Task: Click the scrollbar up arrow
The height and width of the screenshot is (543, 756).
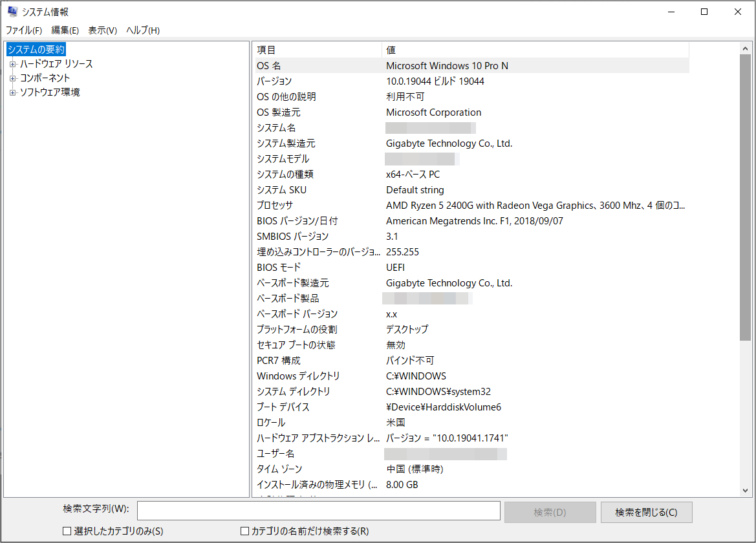Action: [x=746, y=48]
